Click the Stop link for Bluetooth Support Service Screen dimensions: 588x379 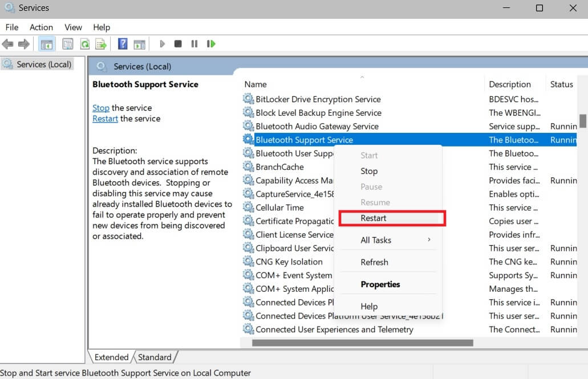point(100,108)
